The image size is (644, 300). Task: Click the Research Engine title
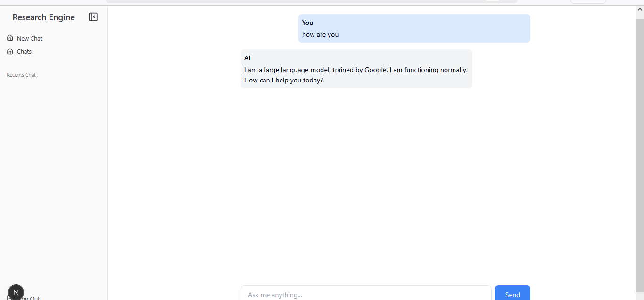pyautogui.click(x=44, y=17)
